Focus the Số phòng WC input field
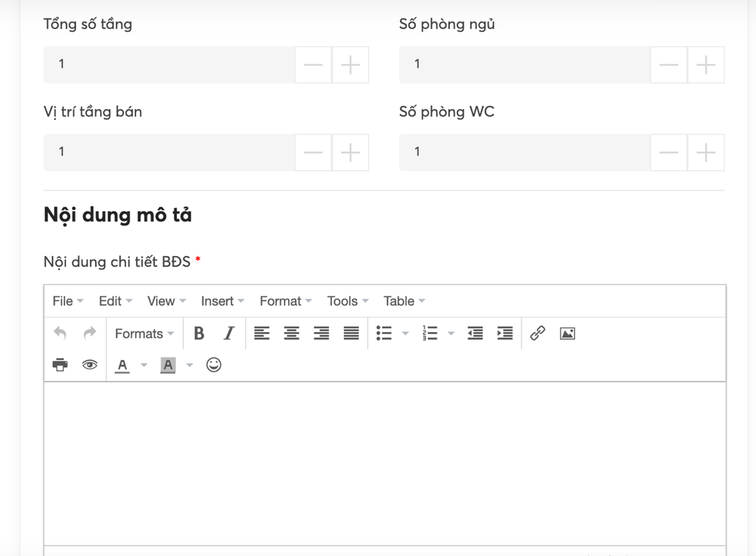The image size is (756, 556). point(525,153)
